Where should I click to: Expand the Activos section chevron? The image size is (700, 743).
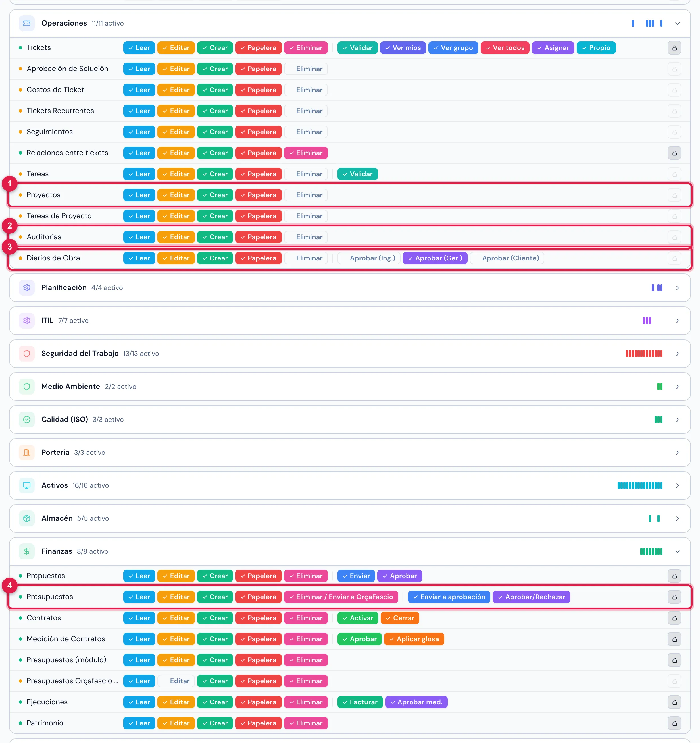pos(677,485)
